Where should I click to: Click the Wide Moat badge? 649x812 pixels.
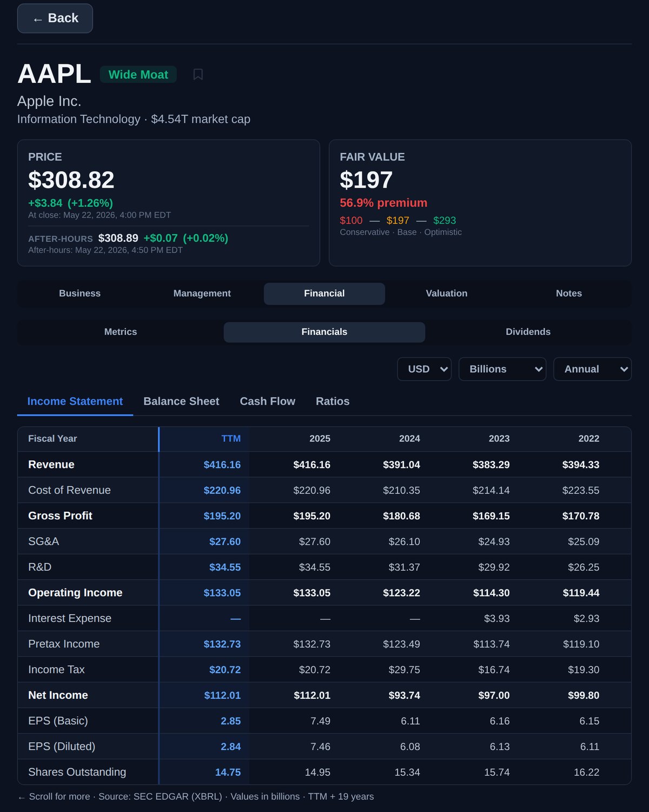(138, 75)
